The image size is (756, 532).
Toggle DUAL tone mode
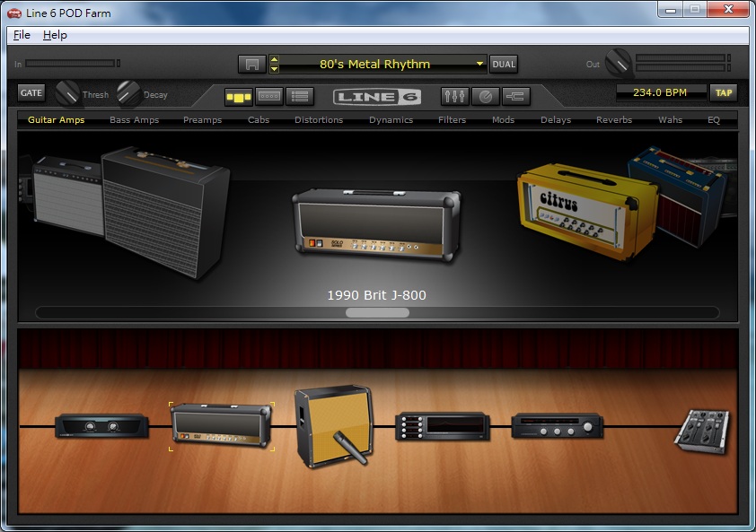click(x=504, y=64)
